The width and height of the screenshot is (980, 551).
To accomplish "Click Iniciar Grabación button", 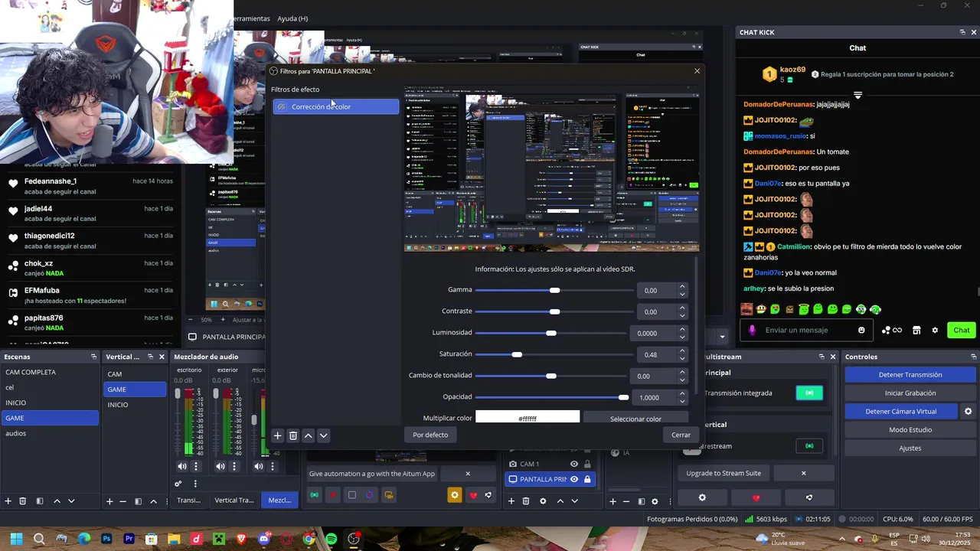I will 910,393.
